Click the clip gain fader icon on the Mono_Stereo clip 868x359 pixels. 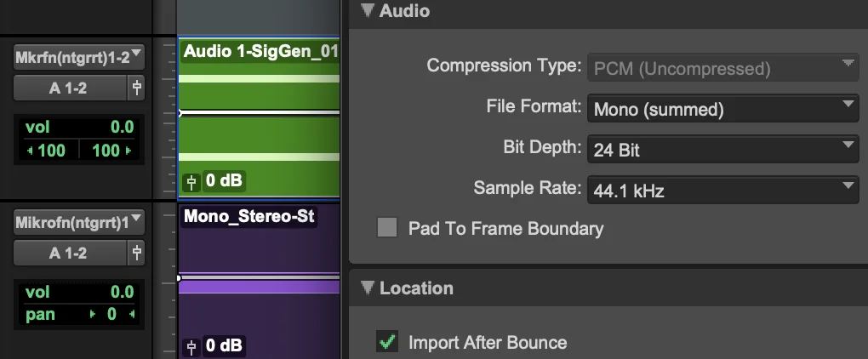coord(191,347)
